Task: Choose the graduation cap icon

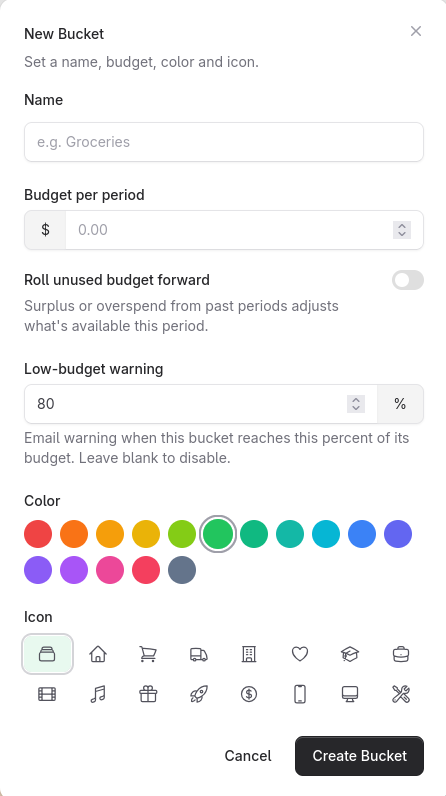Action: point(350,654)
